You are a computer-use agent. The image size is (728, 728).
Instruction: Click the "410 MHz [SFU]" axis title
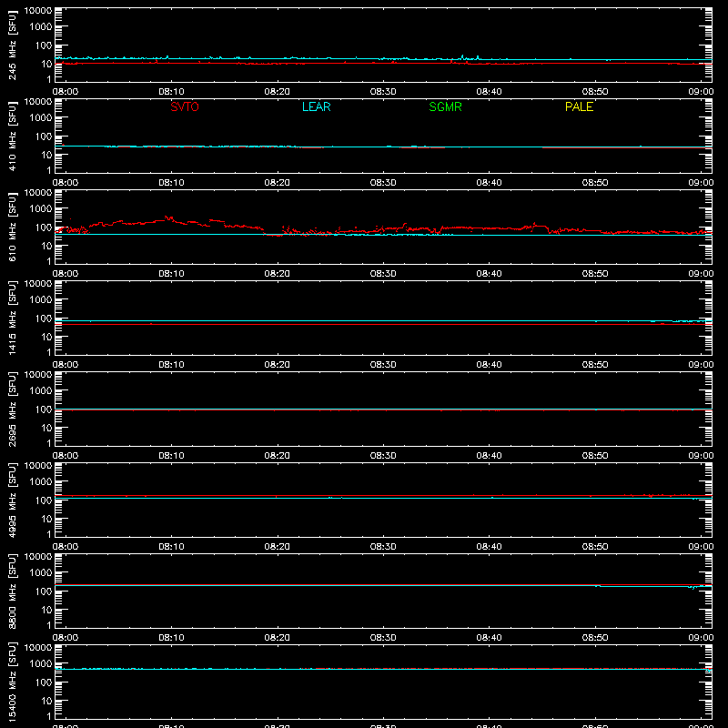13,136
